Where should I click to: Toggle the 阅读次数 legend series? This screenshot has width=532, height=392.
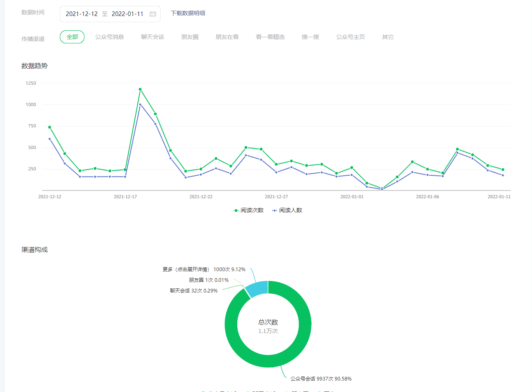coord(248,210)
